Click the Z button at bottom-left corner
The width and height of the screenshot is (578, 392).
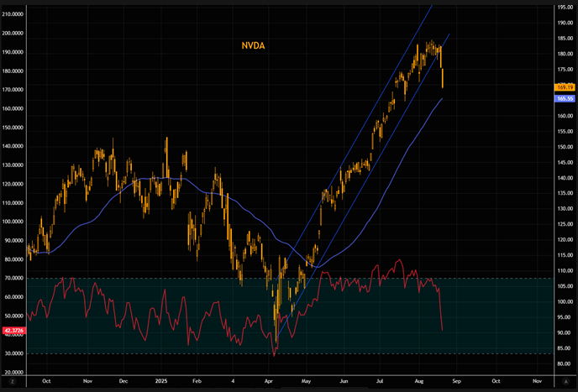click(x=12, y=380)
